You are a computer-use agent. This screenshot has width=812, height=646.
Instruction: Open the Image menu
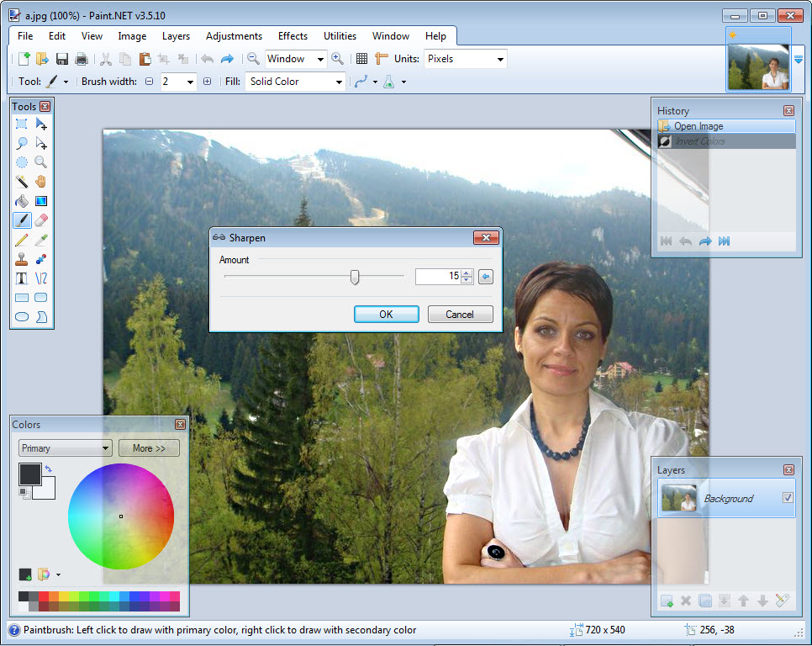point(132,36)
